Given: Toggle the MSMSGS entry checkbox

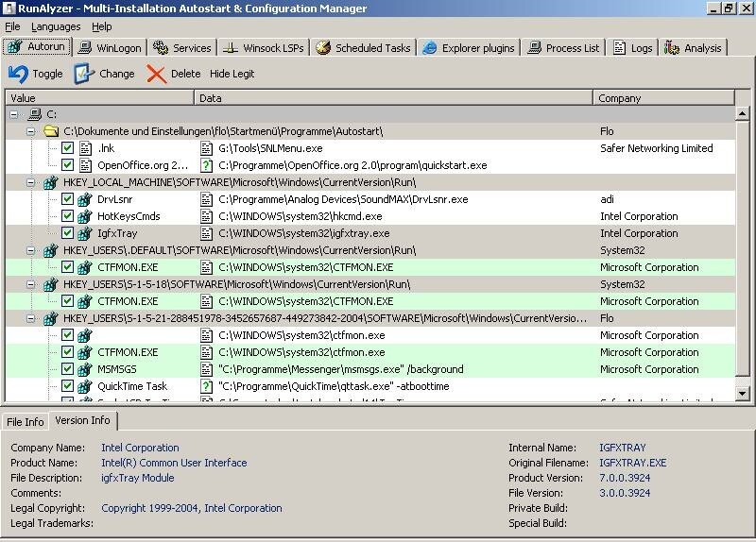Looking at the screenshot, I should 68,369.
